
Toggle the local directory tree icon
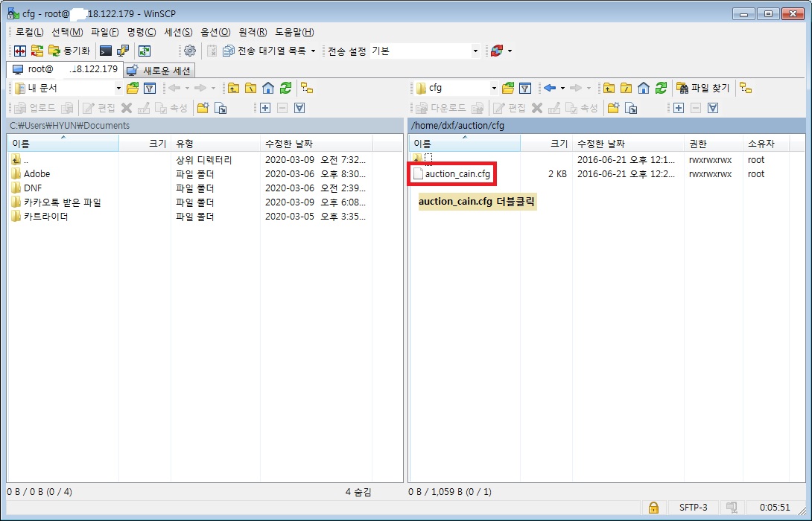tap(307, 89)
